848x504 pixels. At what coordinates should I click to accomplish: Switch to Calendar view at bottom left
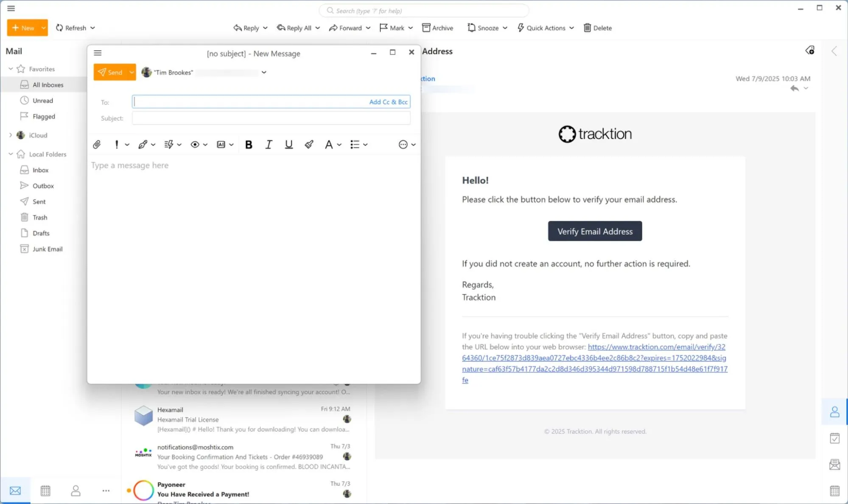click(45, 490)
